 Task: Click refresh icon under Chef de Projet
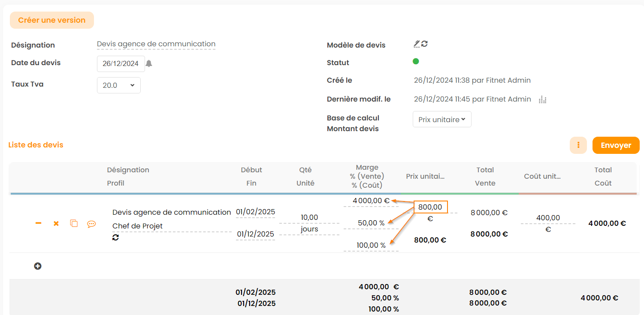coord(115,237)
